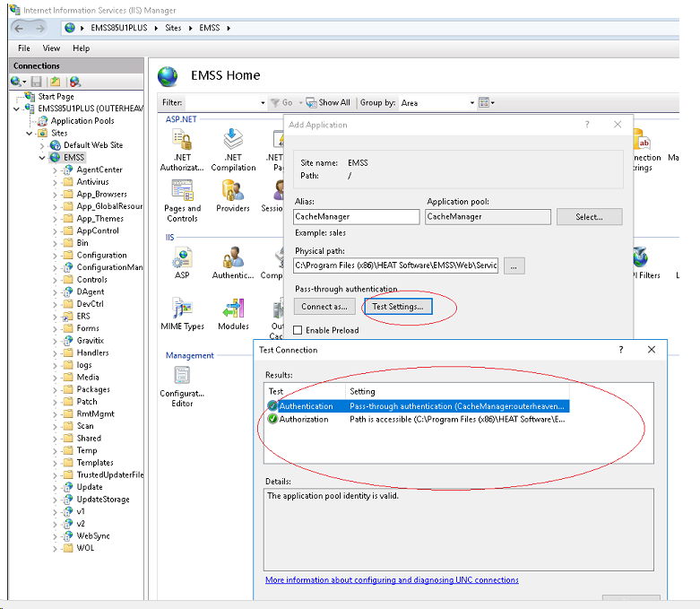
Task: Open the Pages and Controls icon
Action: pos(182,192)
